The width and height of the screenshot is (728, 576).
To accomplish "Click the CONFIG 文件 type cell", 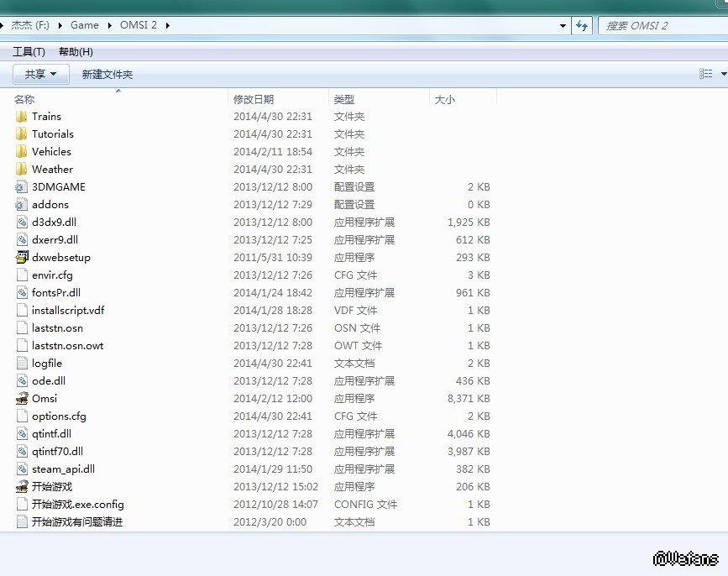I will tap(365, 505).
